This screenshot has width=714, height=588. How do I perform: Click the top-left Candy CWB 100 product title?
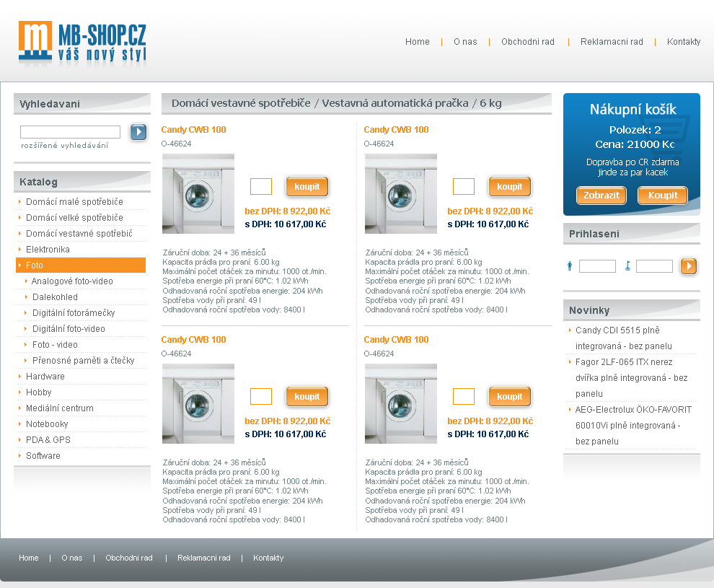tap(193, 130)
